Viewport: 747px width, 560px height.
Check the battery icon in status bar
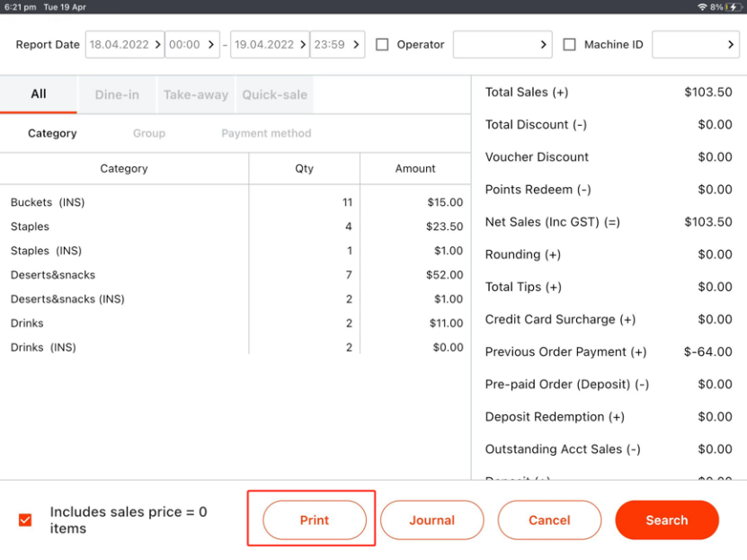coord(733,6)
